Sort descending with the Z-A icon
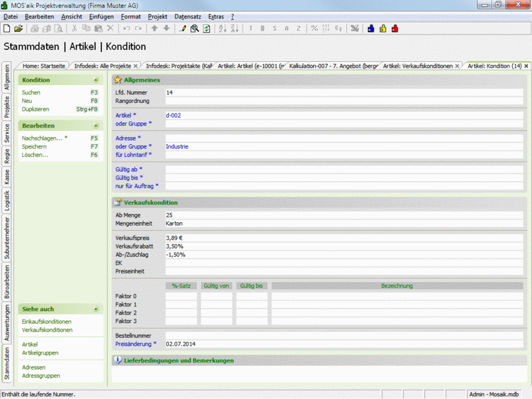This screenshot has height=399, width=532. (235, 29)
